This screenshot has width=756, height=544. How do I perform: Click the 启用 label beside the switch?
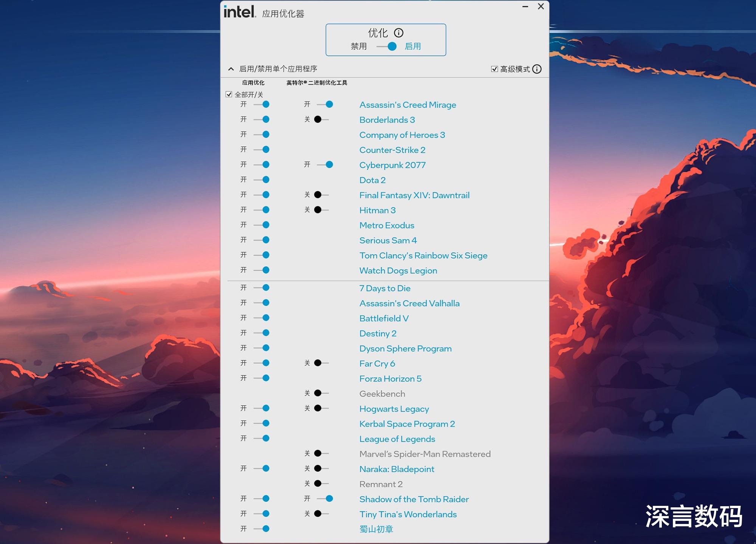click(x=412, y=46)
